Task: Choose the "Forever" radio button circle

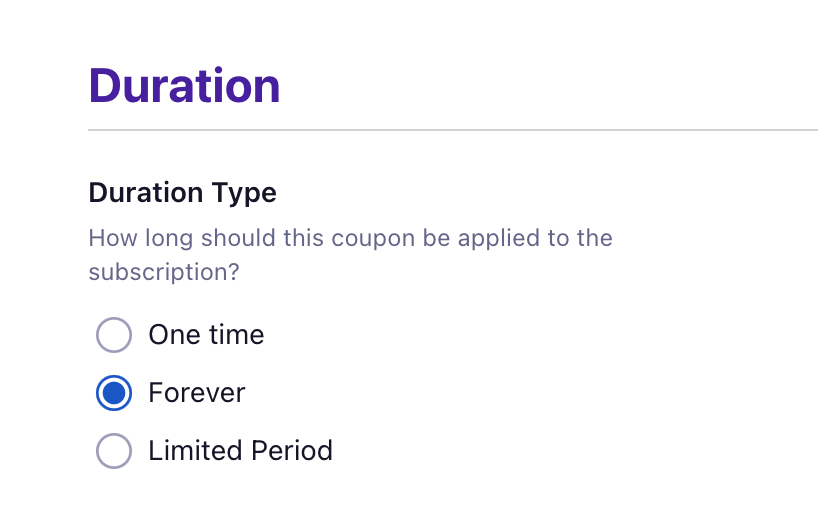Action: pos(114,393)
